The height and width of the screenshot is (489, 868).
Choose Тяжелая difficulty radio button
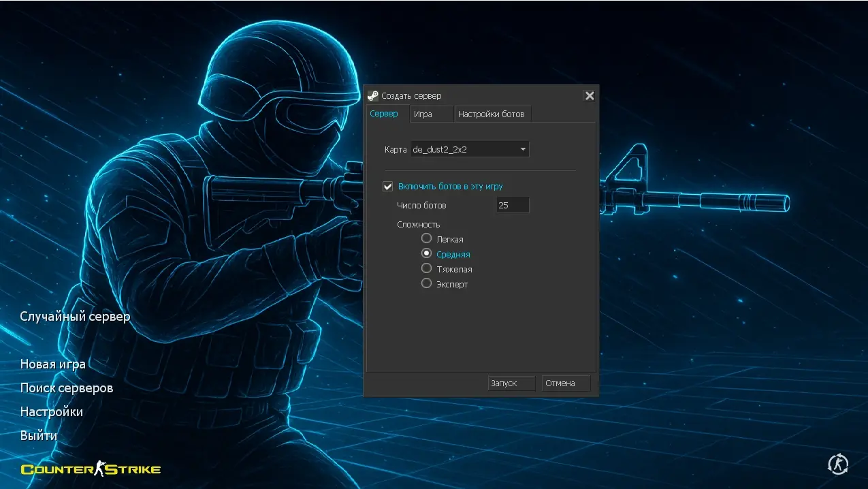point(427,268)
